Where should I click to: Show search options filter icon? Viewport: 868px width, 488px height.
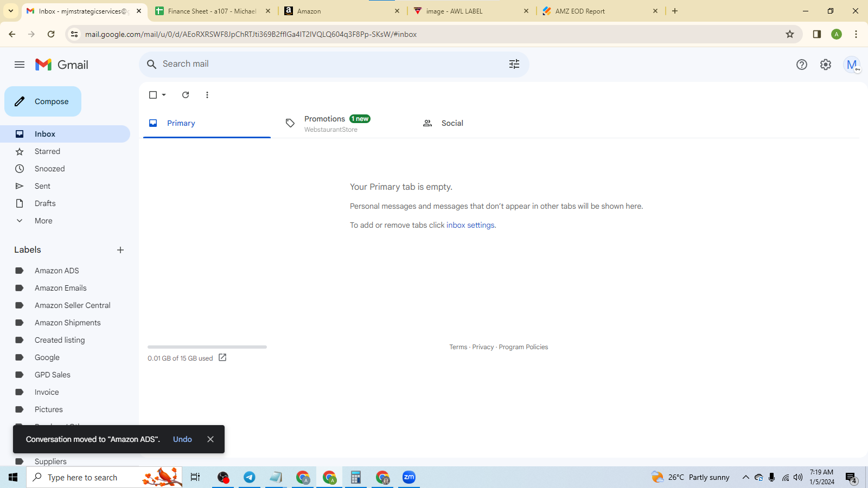(x=514, y=64)
